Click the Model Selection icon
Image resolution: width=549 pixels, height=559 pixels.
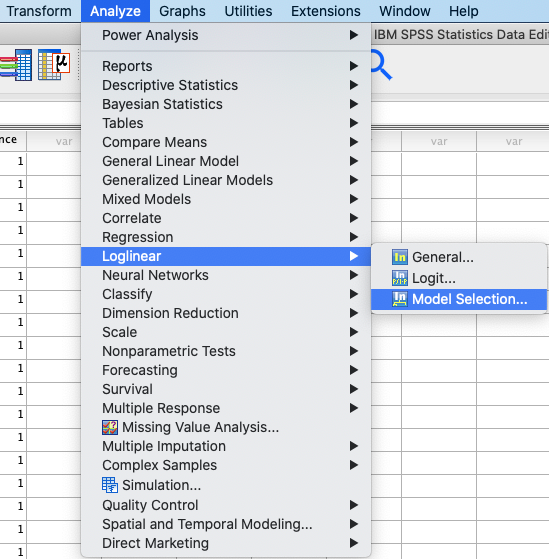point(400,299)
